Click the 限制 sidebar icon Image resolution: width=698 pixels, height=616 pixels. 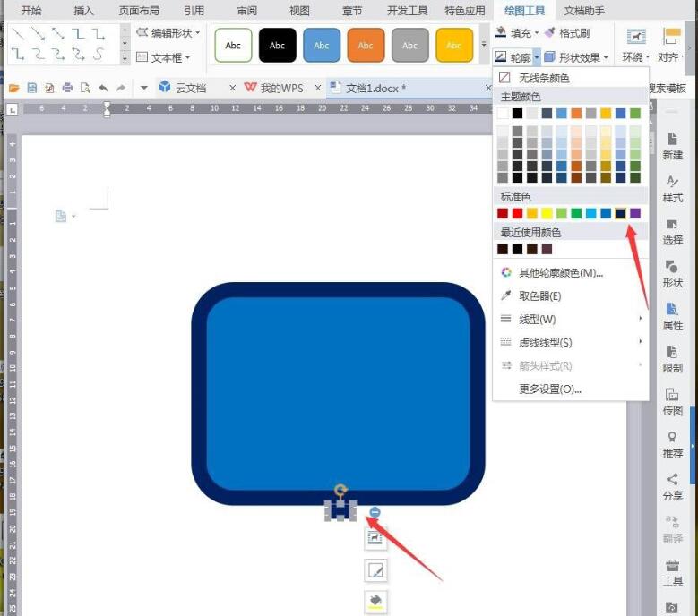click(672, 359)
